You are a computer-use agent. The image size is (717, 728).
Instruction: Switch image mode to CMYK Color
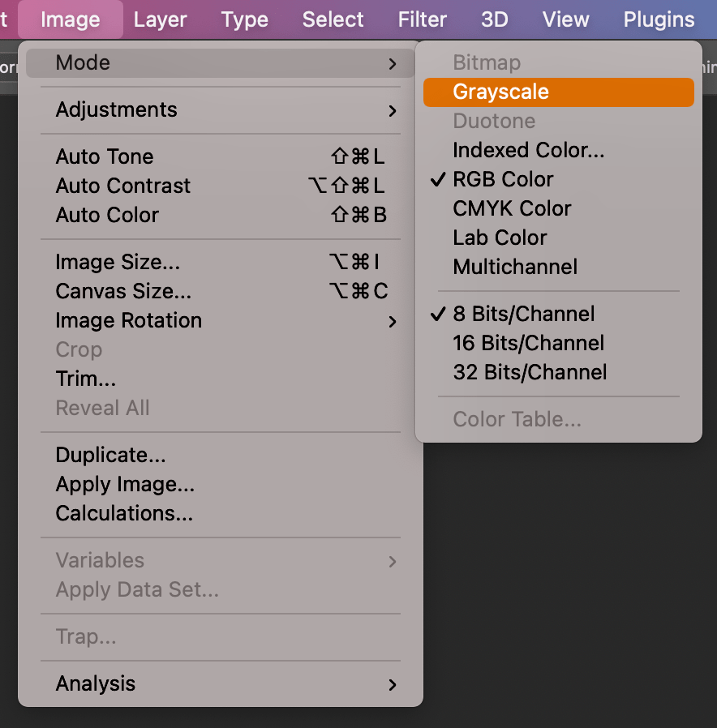(511, 208)
